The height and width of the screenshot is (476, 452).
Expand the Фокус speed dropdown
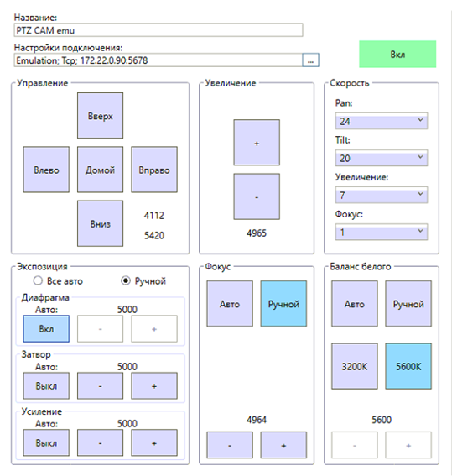[x=382, y=232]
